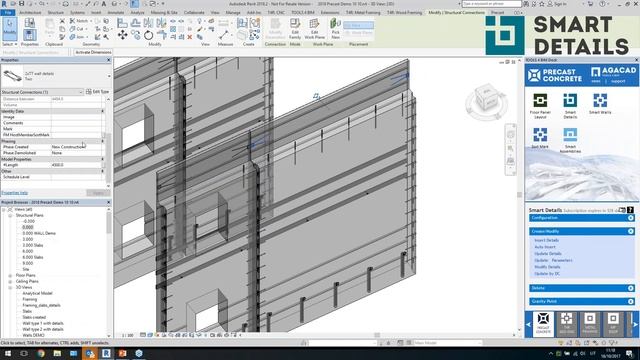The width and height of the screenshot is (640, 360).
Task: Click Insert Details in Create/Modify
Action: click(547, 240)
